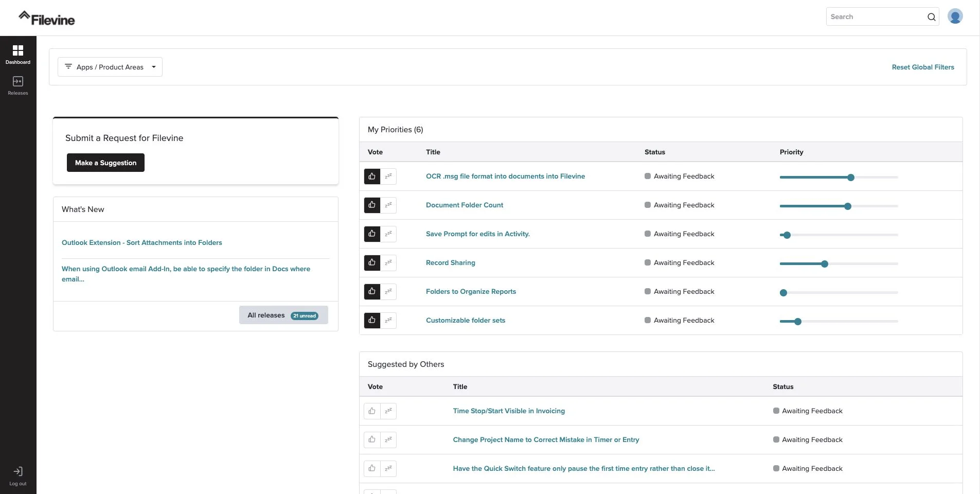Toggle thumbs-up vote for Record Sharing
Screen dimensions: 980x494
click(372, 263)
